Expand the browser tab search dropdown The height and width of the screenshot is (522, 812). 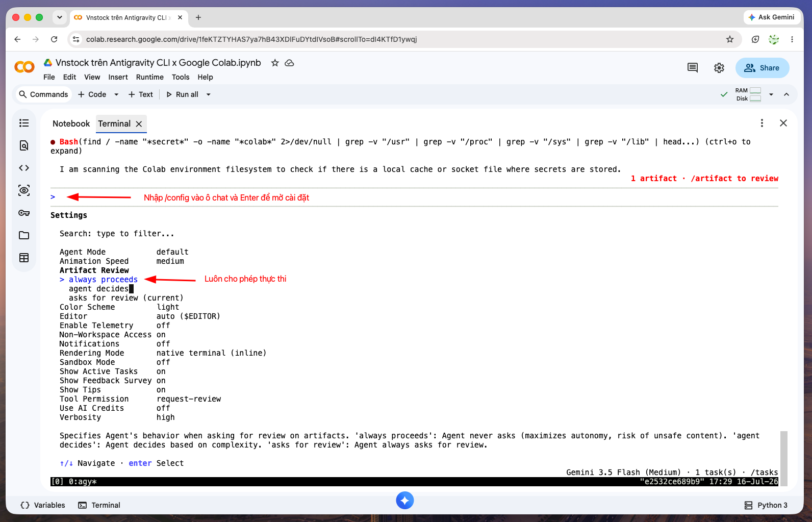pos(60,17)
